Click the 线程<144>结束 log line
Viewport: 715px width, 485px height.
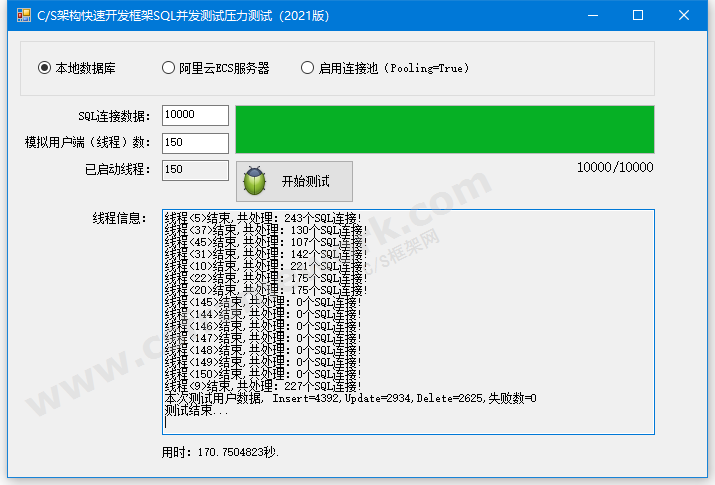click(263, 314)
